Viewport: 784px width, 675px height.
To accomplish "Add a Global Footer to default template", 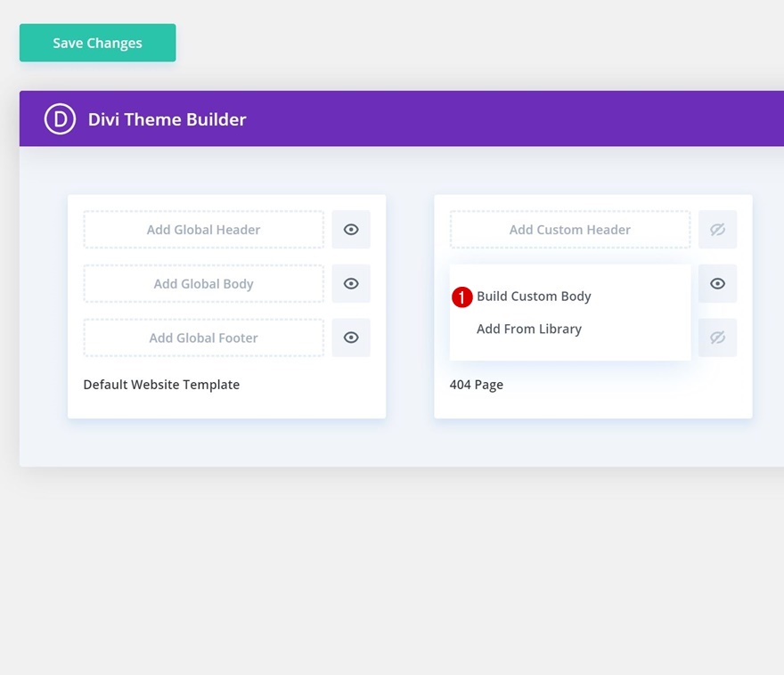I will pyautogui.click(x=203, y=337).
